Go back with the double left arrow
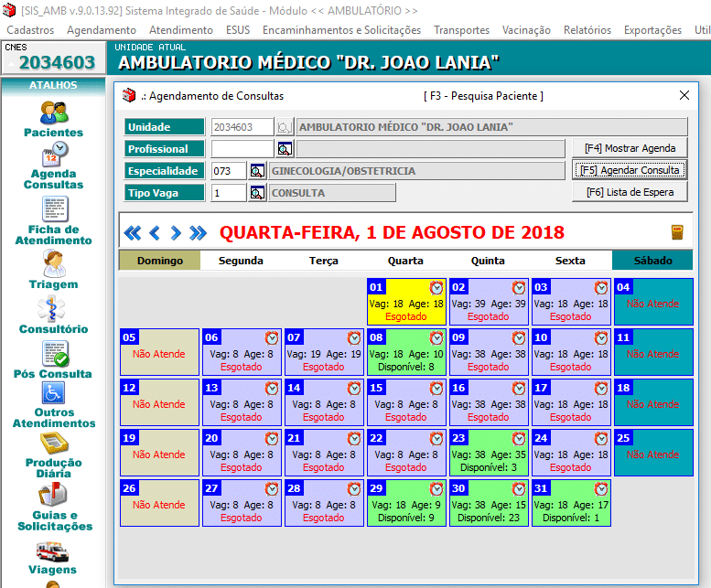This screenshot has height=588, width=711. point(133,232)
